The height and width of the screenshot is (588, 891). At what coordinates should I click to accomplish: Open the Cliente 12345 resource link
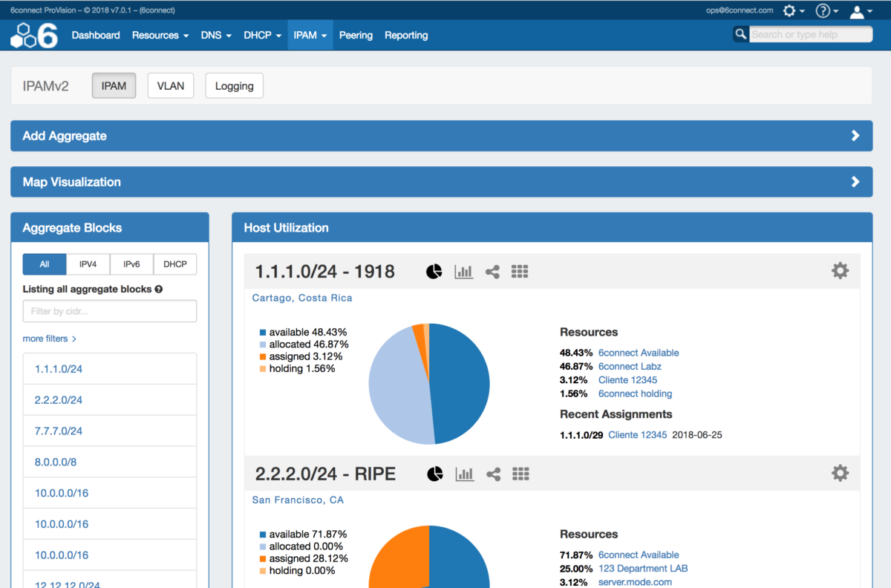coord(627,379)
